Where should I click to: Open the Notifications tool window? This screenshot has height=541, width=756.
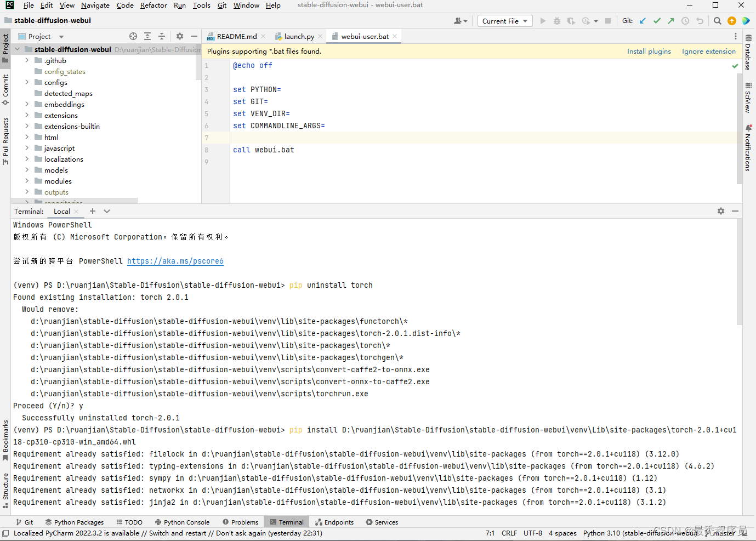[x=748, y=148]
